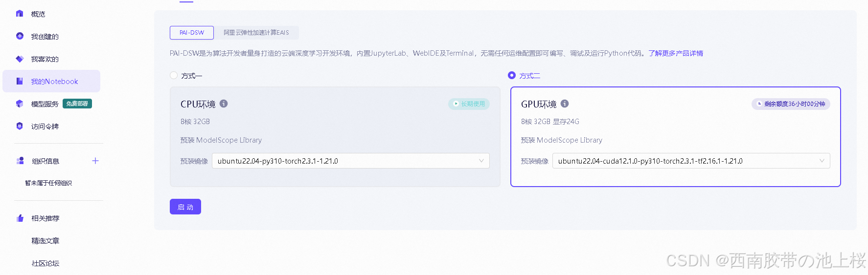Open 概览 in the sidebar

tap(38, 14)
